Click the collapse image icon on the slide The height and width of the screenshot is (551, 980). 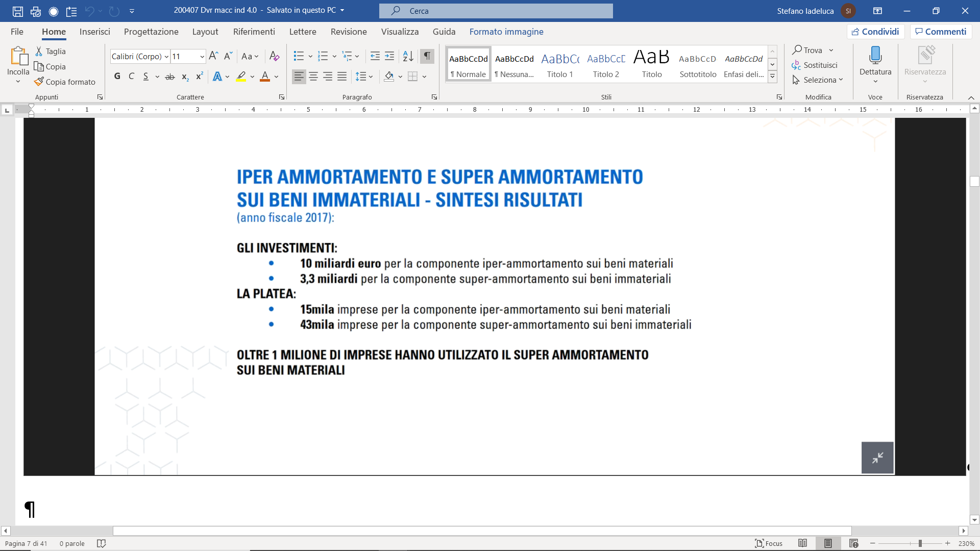pos(877,458)
